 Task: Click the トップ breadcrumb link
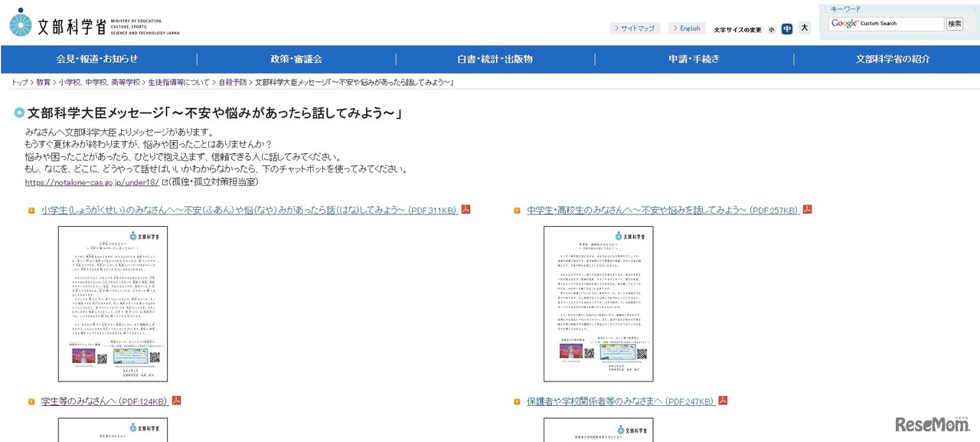tap(18, 81)
